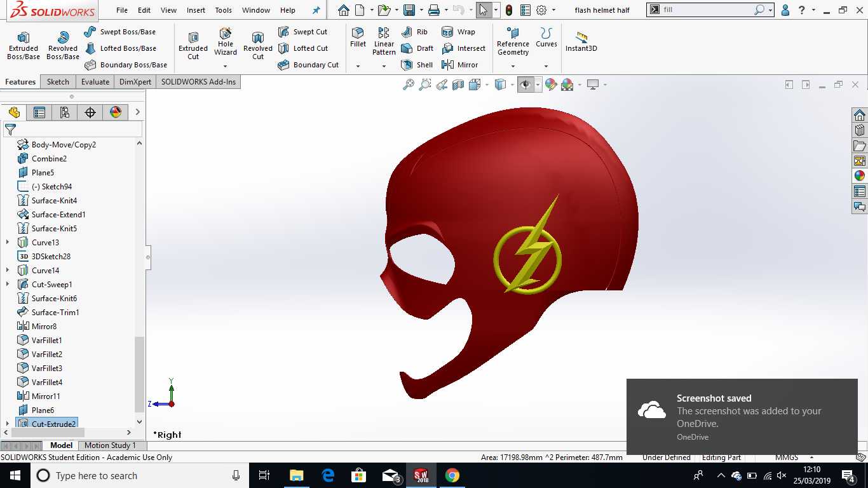Switch to the Evaluate tab
The height and width of the screenshot is (488, 868).
pyautogui.click(x=95, y=82)
